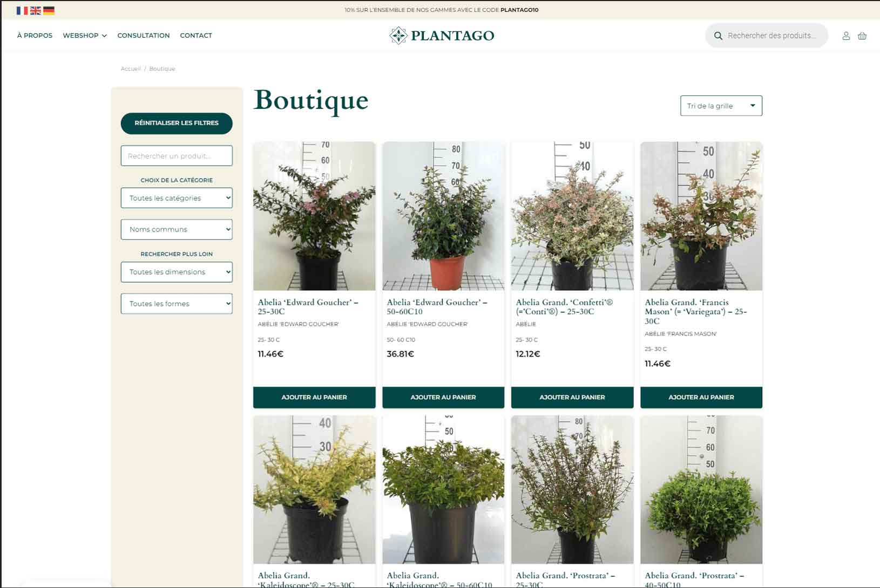Image resolution: width=880 pixels, height=588 pixels.
Task: Open Abelia Grand. 'Confetti' title link
Action: point(565,307)
